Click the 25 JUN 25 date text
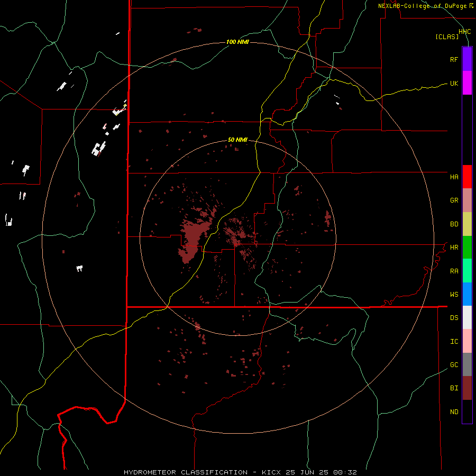 click(307, 472)
